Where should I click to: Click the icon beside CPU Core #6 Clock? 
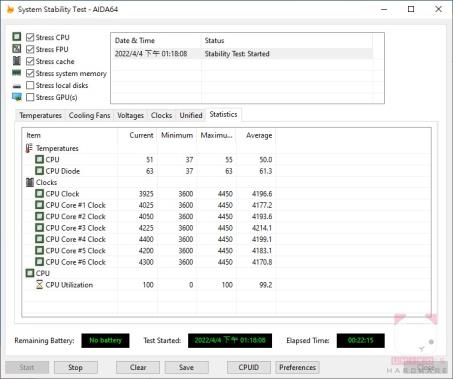40,262
